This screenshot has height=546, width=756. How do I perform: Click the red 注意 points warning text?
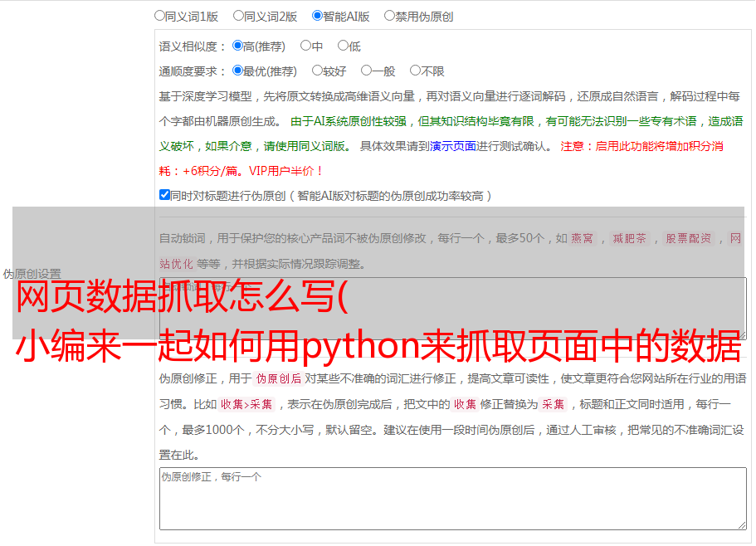point(441,158)
